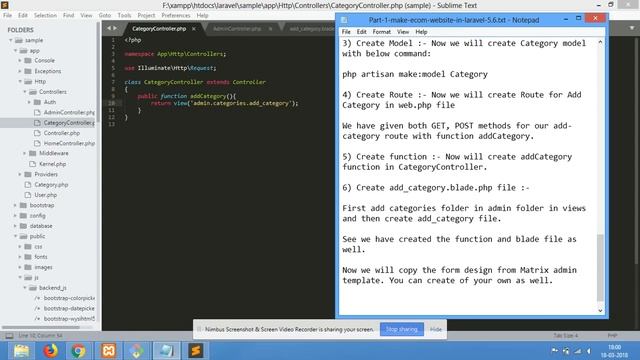Click the colorful taskbar app icon beside XAMPP
Viewport: 640px width, 360px height.
point(137,351)
